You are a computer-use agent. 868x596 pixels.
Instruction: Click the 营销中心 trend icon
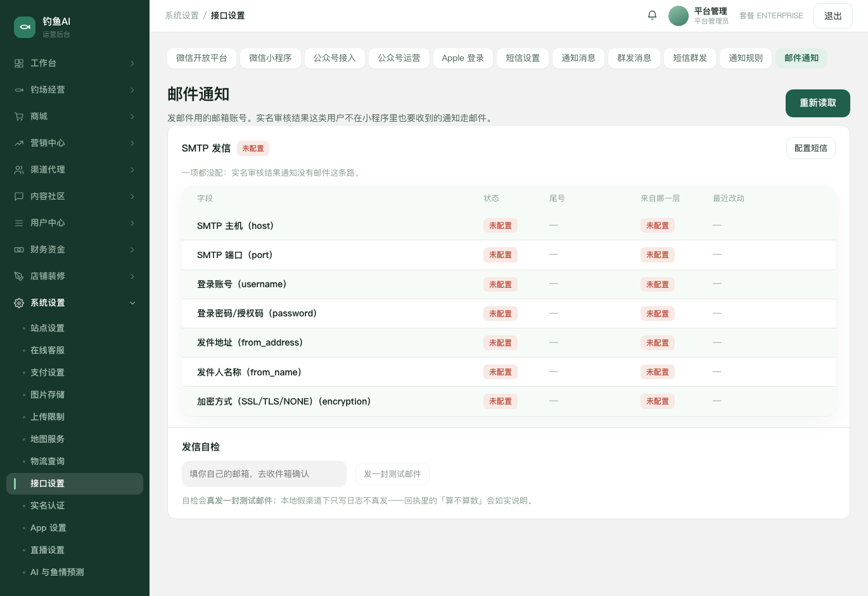(19, 143)
